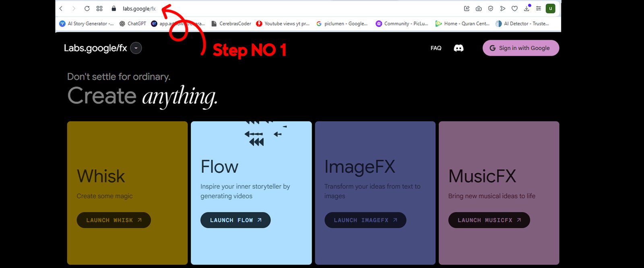The width and height of the screenshot is (644, 268).
Task: Open the FAQ menu item
Action: coord(436,48)
